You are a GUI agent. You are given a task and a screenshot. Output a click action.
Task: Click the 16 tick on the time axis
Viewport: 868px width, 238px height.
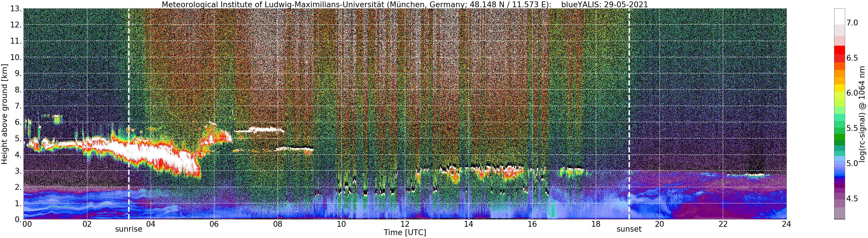click(x=532, y=224)
